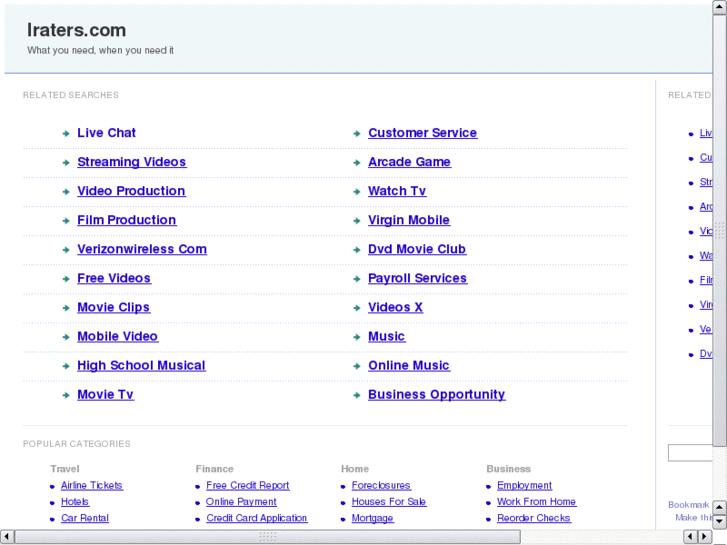727x545 pixels.
Task: Click the Online Payment link
Action: 241,502
